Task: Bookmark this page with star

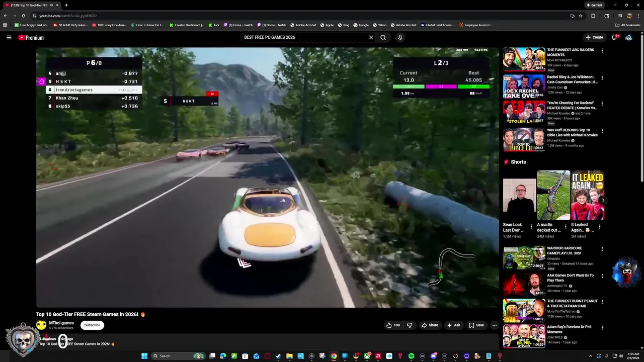Action: (581, 16)
